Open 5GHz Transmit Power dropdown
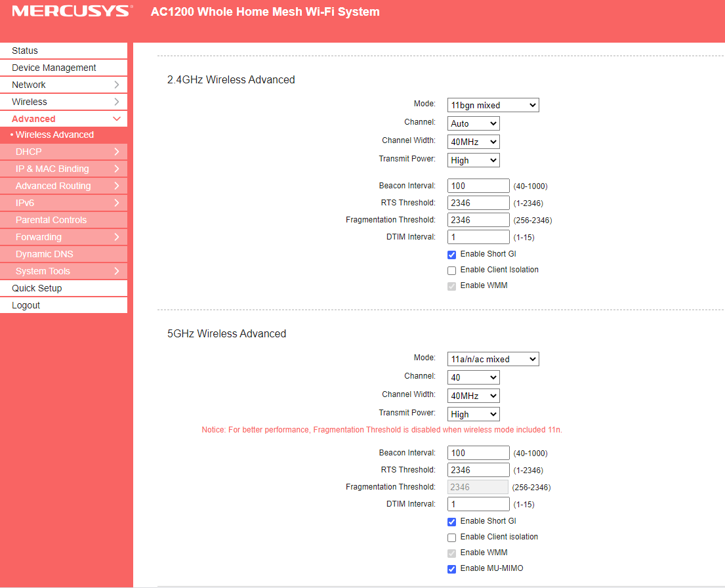Screen dimensions: 725x588 474,414
